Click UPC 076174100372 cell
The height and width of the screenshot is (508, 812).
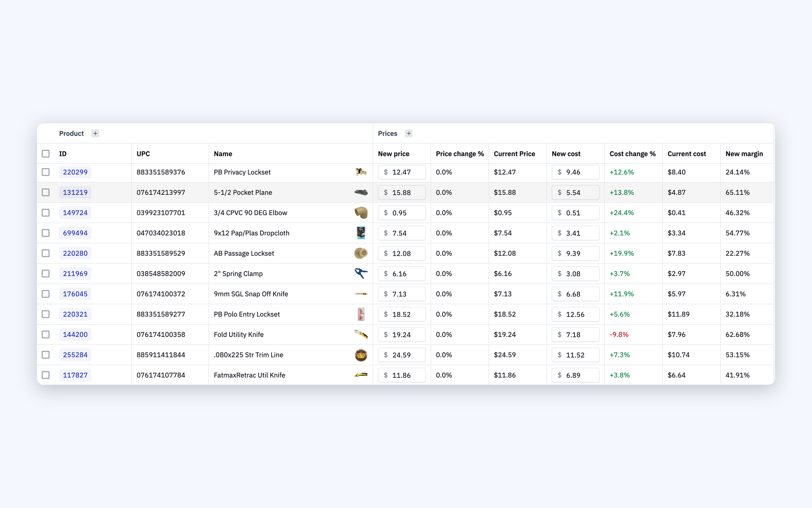(161, 294)
